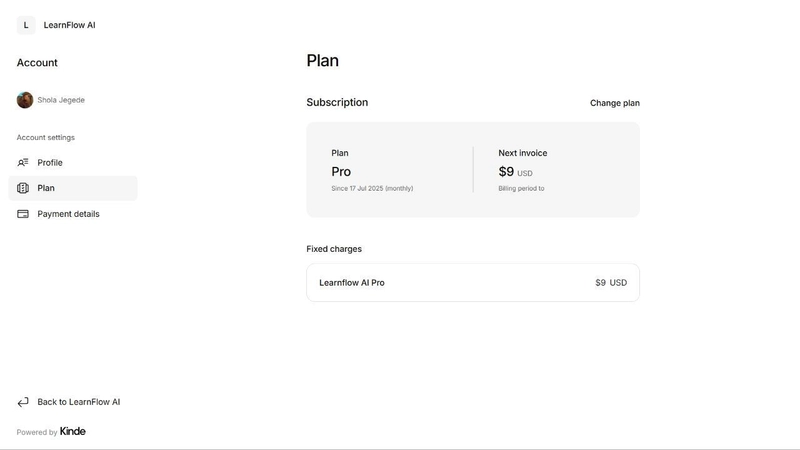Click the LearnFlow AI logo square
Viewport: 800px width, 450px height.
click(x=26, y=25)
